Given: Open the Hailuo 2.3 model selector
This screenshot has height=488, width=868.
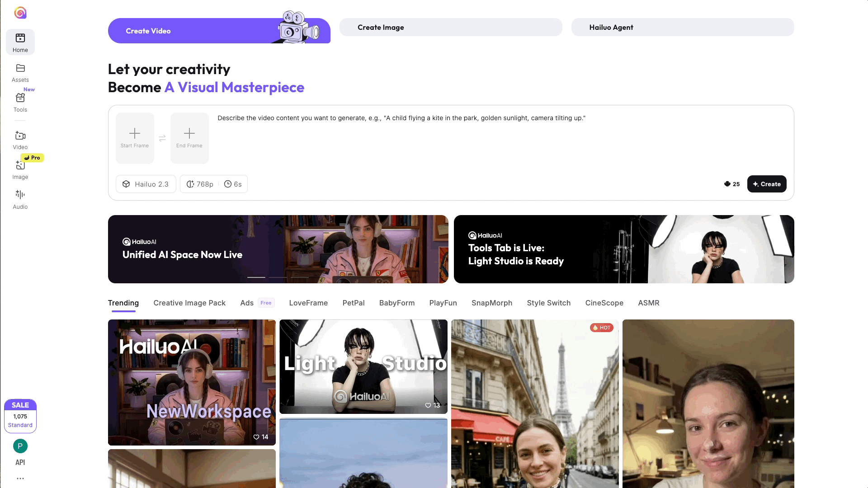Looking at the screenshot, I should tap(146, 184).
